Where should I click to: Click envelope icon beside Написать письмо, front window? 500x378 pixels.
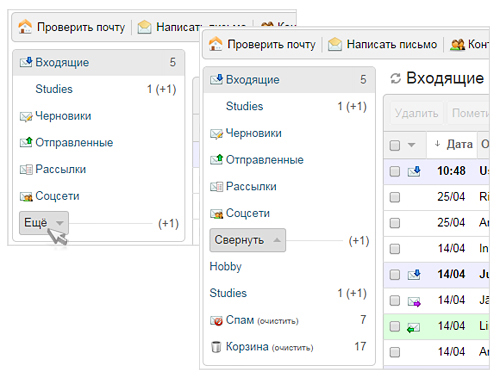click(335, 44)
